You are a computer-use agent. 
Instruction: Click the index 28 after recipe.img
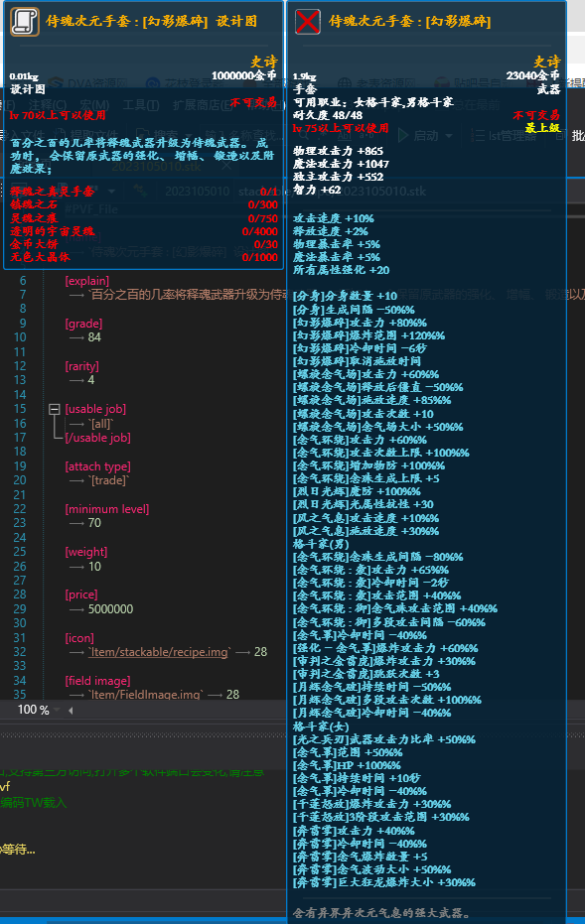click(260, 652)
